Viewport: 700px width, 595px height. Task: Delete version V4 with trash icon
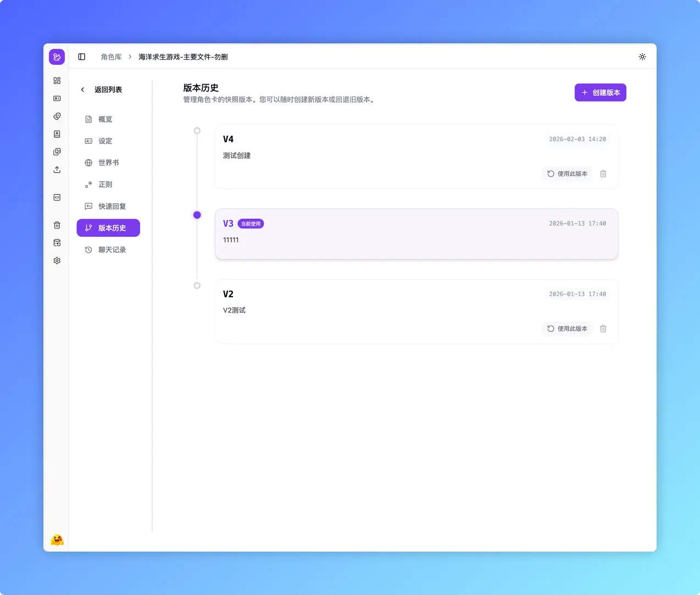tap(603, 174)
